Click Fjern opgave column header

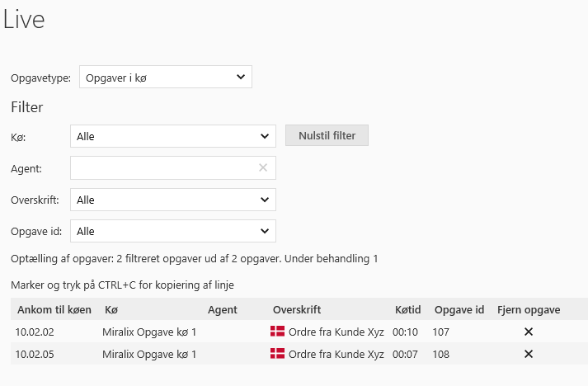pyautogui.click(x=529, y=310)
